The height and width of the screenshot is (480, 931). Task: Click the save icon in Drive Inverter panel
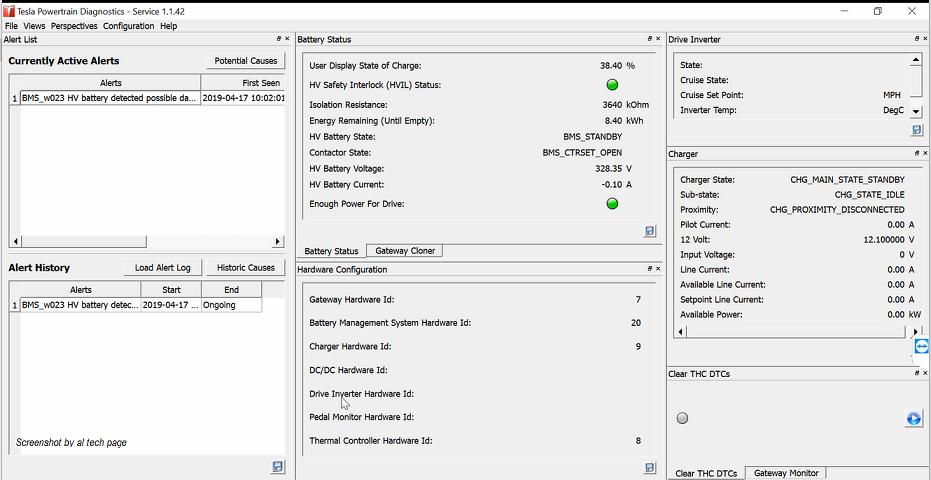pos(917,130)
